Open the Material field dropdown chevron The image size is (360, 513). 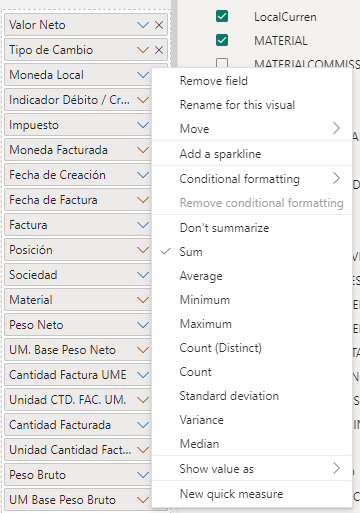143,300
